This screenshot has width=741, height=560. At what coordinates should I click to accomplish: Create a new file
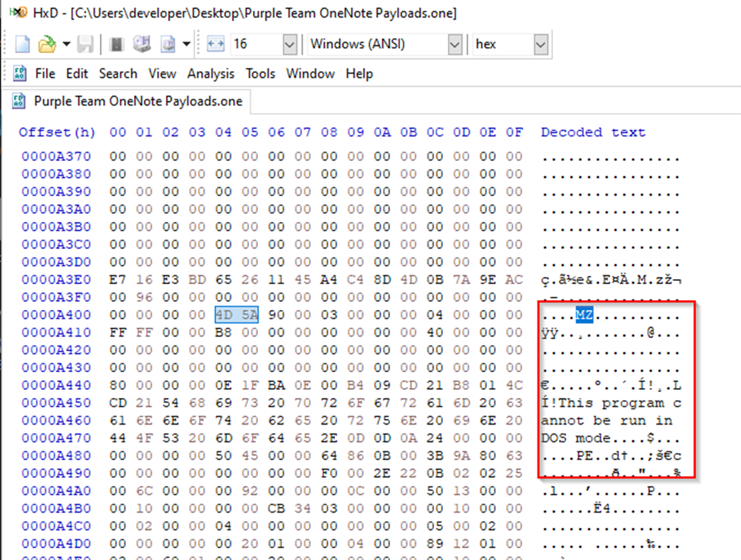[22, 43]
